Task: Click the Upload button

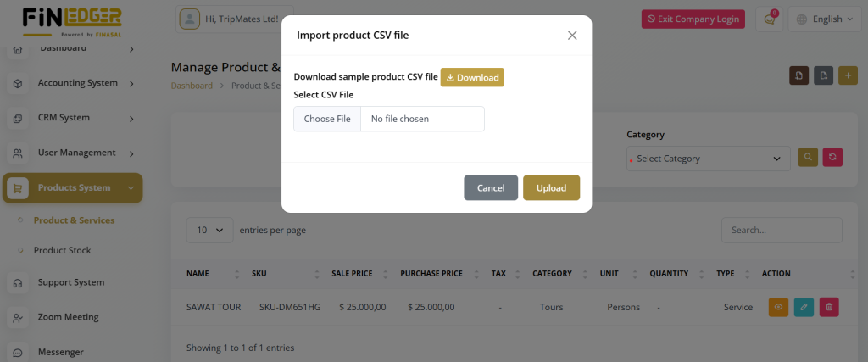Action: tap(551, 188)
